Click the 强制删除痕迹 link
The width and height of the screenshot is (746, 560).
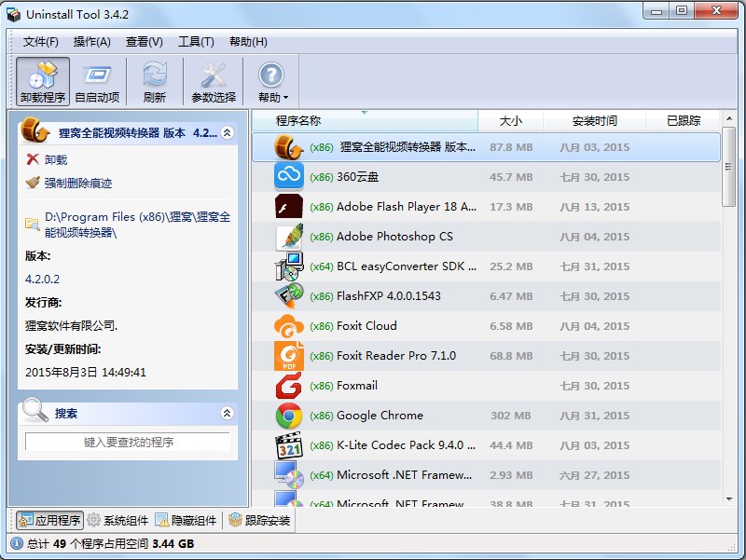78,183
